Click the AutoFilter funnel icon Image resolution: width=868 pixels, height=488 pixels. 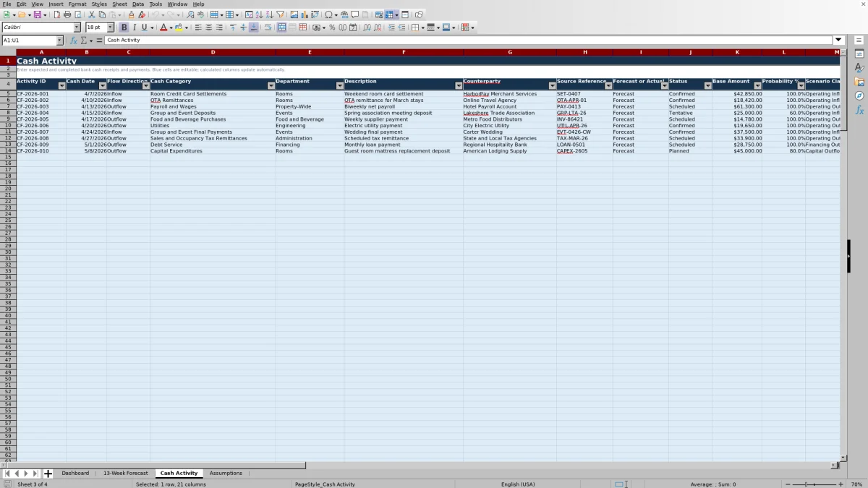(280, 14)
